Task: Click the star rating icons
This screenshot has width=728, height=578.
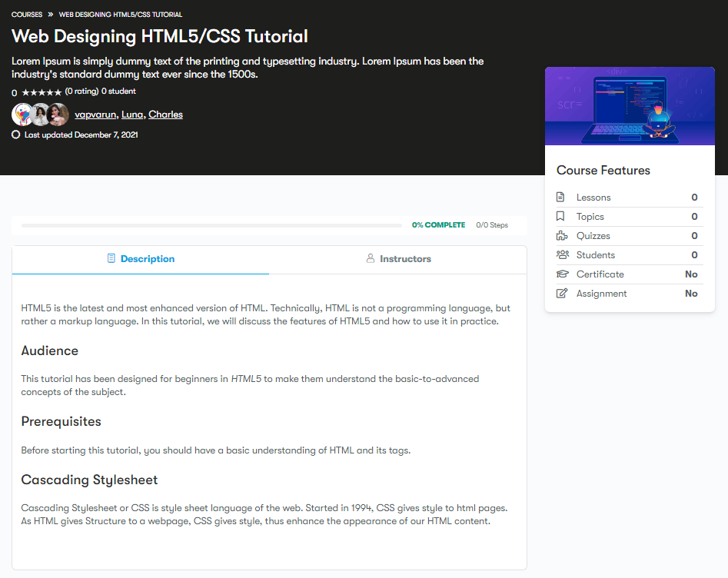Action: pos(42,91)
